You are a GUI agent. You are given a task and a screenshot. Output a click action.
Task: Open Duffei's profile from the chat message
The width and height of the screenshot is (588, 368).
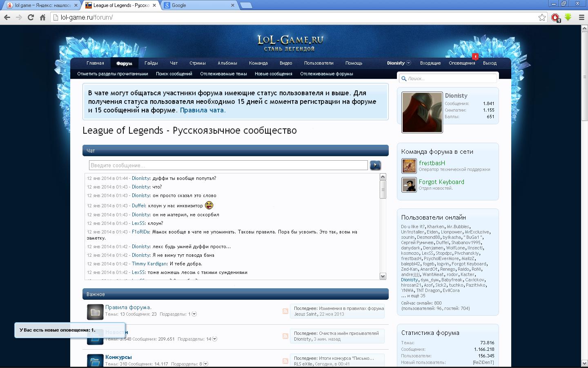coord(138,206)
